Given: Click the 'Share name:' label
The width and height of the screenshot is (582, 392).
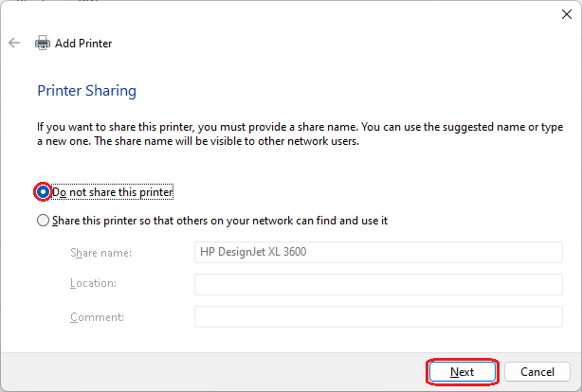Looking at the screenshot, I should point(101,253).
